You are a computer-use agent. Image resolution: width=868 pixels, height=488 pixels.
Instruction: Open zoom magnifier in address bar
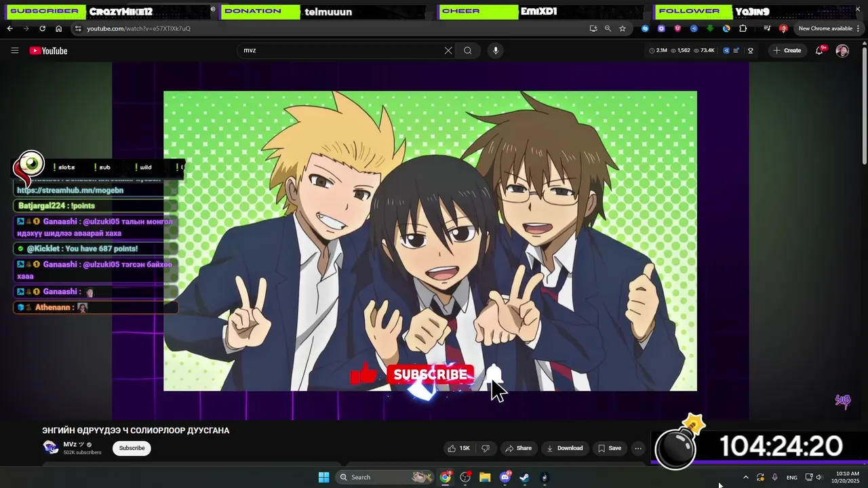pyautogui.click(x=608, y=28)
